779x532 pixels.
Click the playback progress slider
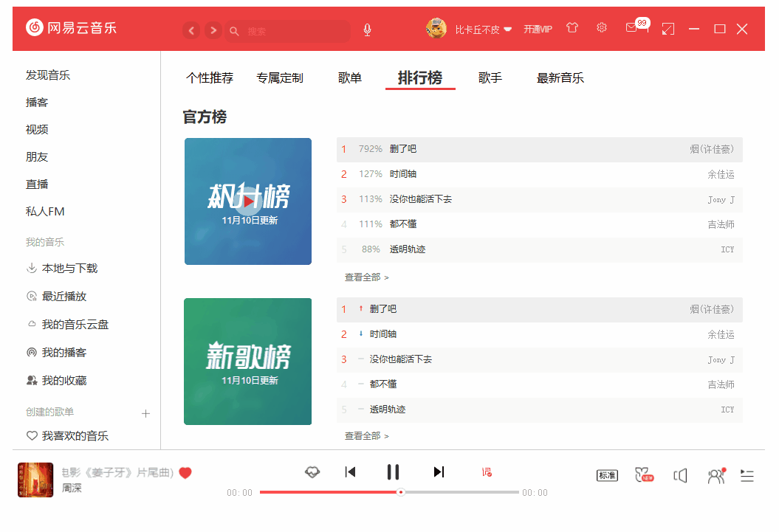[x=390, y=492]
